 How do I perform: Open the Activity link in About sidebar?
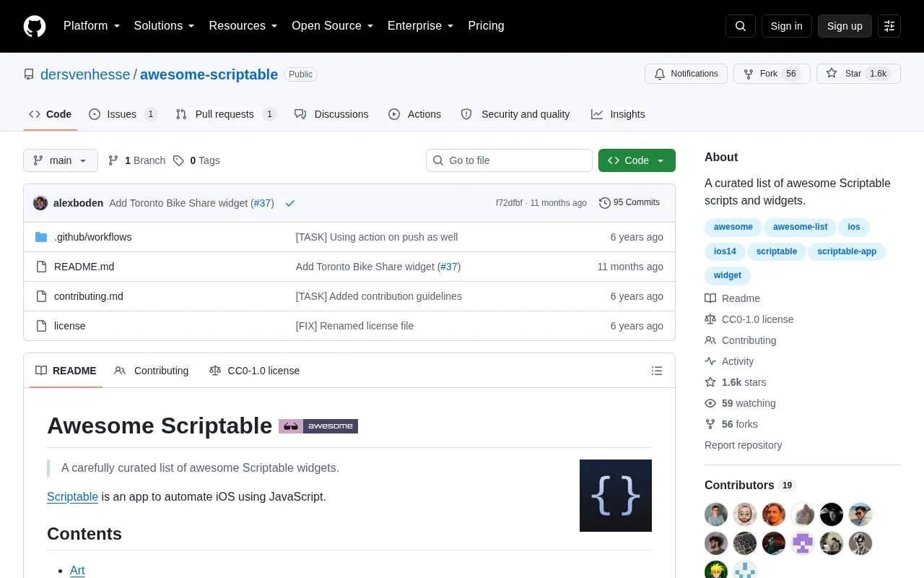click(x=729, y=361)
